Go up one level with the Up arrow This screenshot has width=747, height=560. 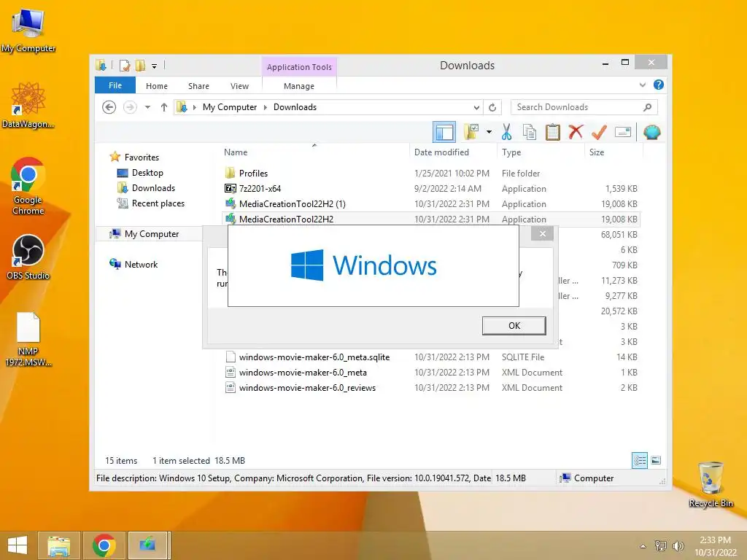click(x=164, y=107)
